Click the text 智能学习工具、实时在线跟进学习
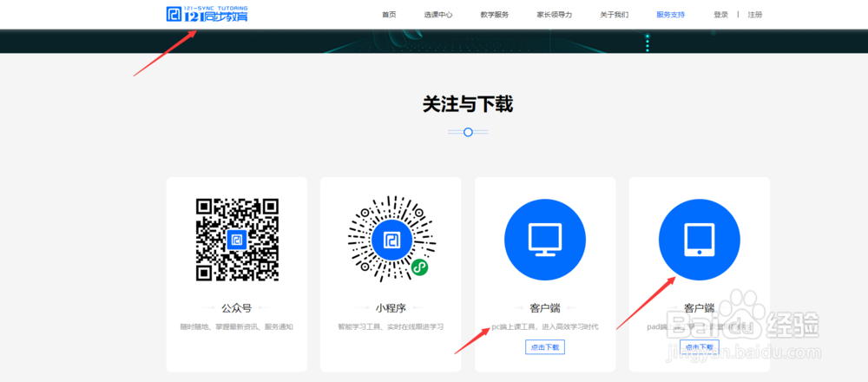 391,327
